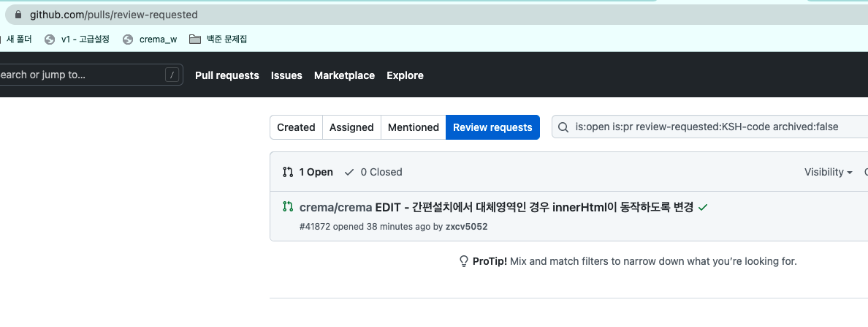The image size is (868, 327).
Task: Go to Issues in header
Action: [x=286, y=75]
